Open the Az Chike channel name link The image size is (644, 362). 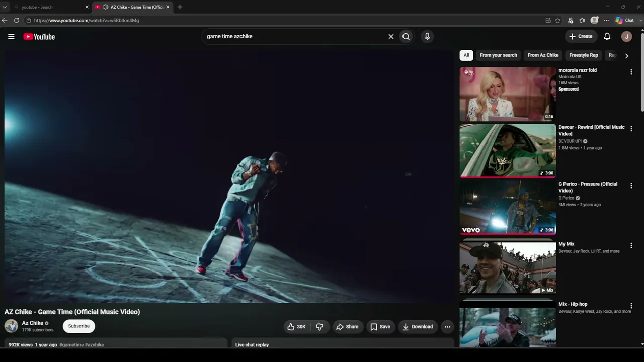click(x=32, y=323)
